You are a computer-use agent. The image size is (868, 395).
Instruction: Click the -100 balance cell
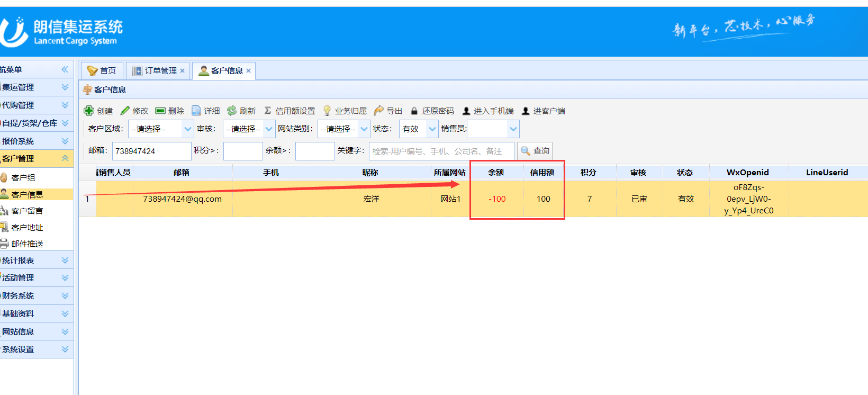click(x=497, y=199)
